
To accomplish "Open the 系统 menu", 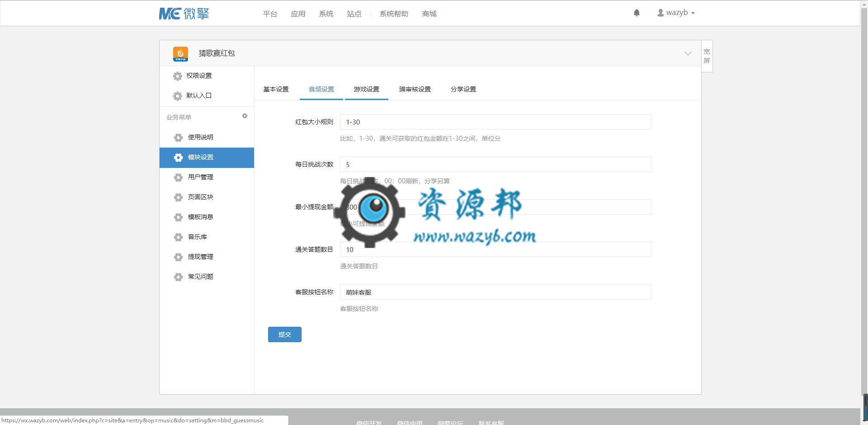I will click(326, 14).
